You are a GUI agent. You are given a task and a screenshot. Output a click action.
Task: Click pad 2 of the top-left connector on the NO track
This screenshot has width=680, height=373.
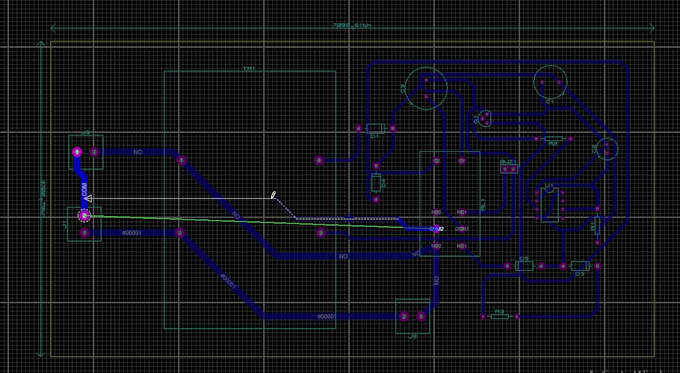(94, 152)
